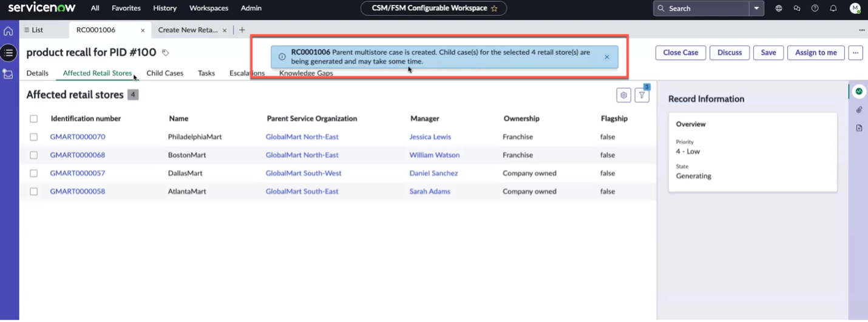Image resolution: width=868 pixels, height=322 pixels.
Task: Open the GMART0000068 store link
Action: [x=78, y=155]
